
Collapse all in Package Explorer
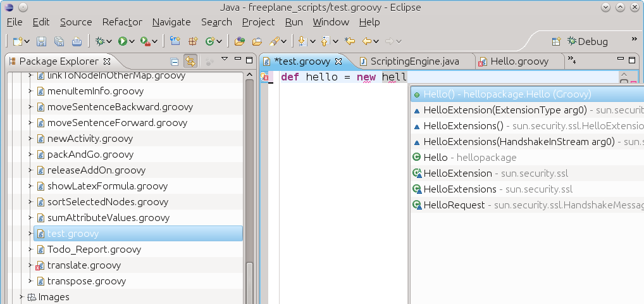175,61
